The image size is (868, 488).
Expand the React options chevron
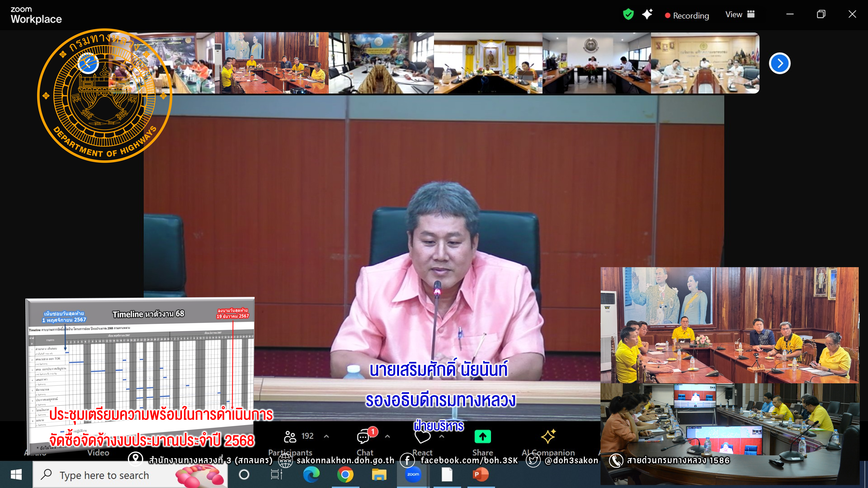442,437
